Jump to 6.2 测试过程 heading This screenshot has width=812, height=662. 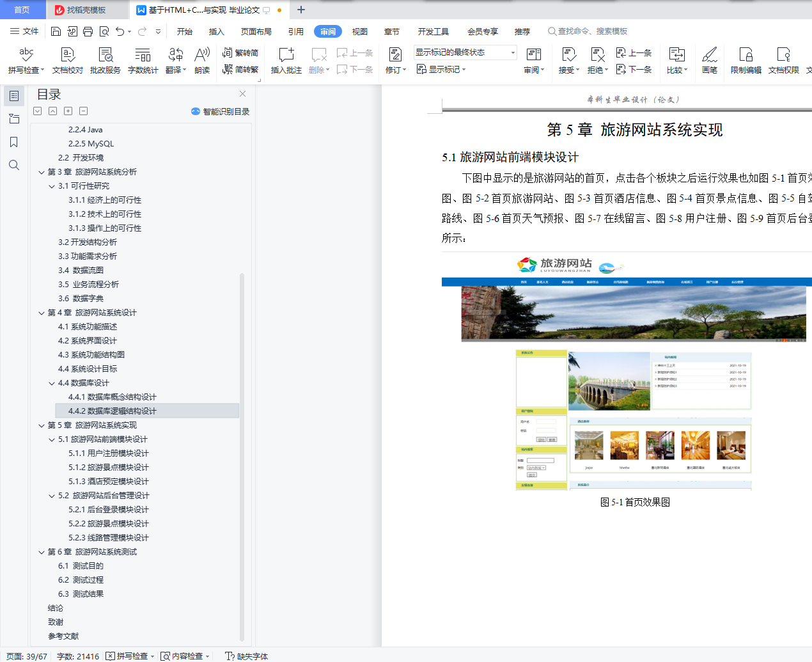click(81, 580)
